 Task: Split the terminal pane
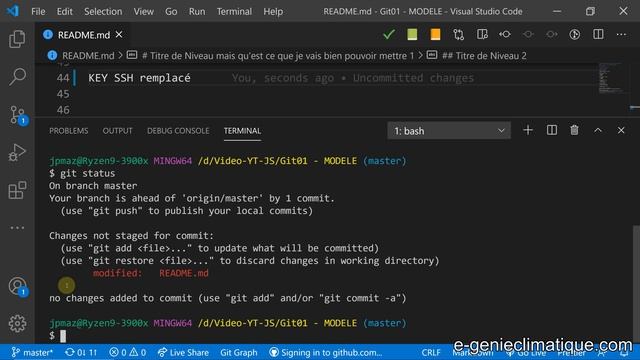click(x=551, y=130)
